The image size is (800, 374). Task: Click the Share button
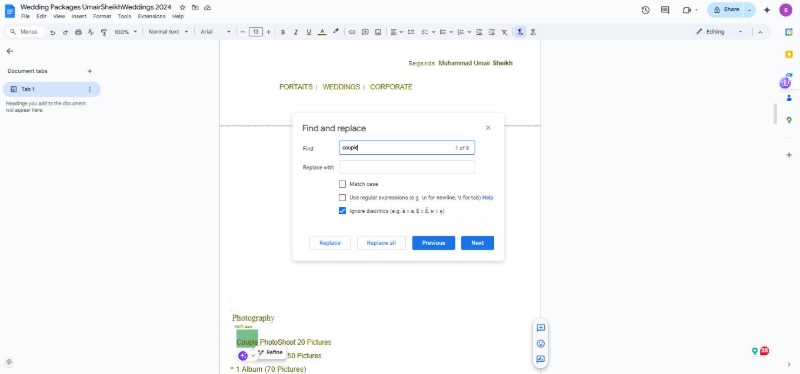pos(726,10)
